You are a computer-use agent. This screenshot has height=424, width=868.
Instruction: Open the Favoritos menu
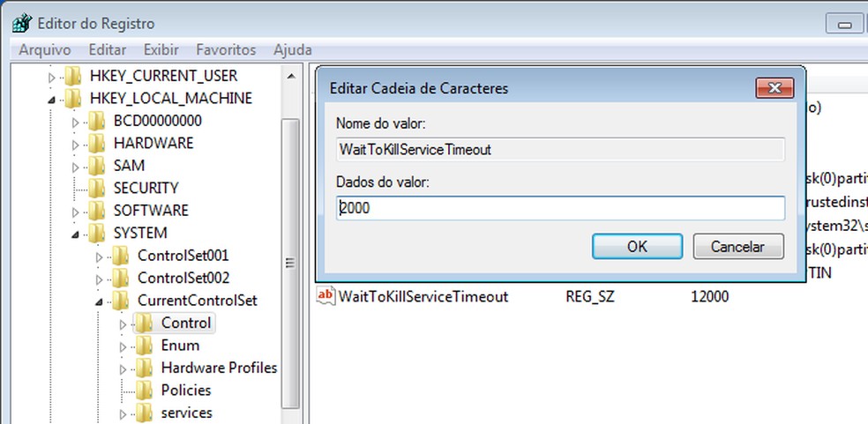pos(226,50)
